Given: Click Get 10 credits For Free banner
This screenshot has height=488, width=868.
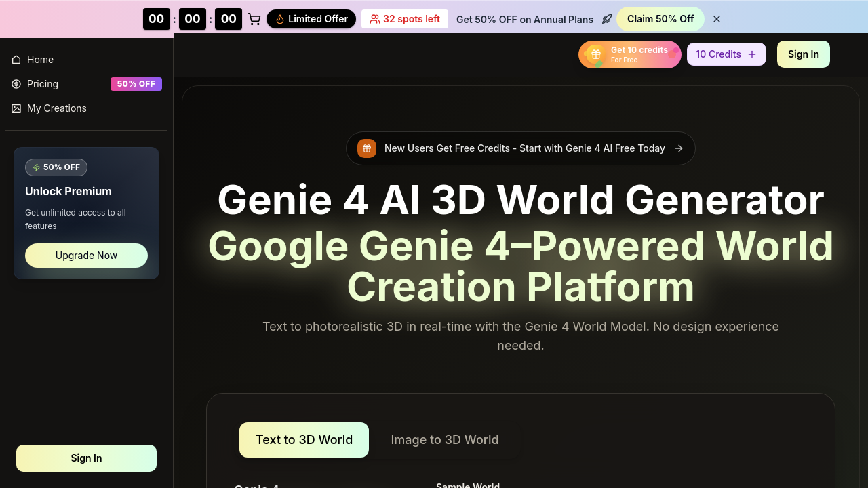Looking at the screenshot, I should coord(630,54).
